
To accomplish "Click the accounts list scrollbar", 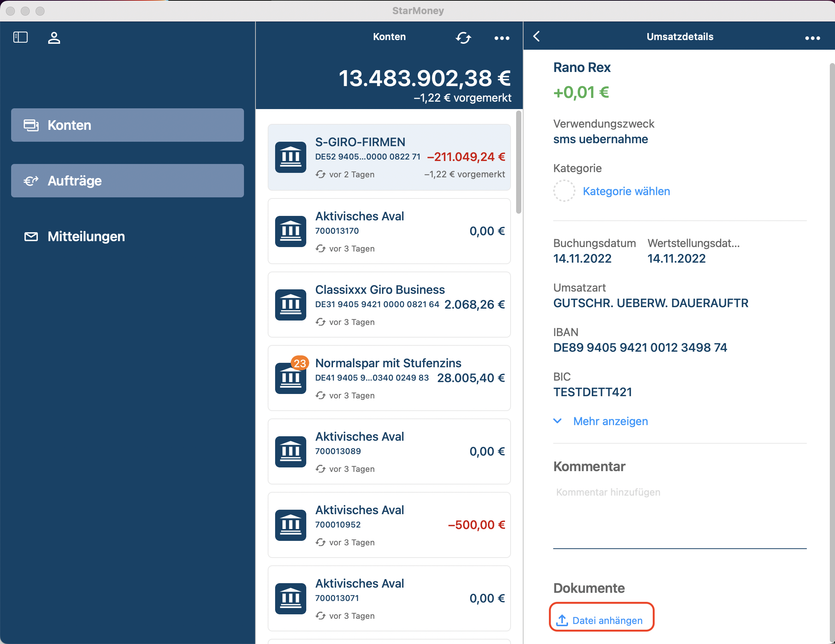I will (x=518, y=162).
